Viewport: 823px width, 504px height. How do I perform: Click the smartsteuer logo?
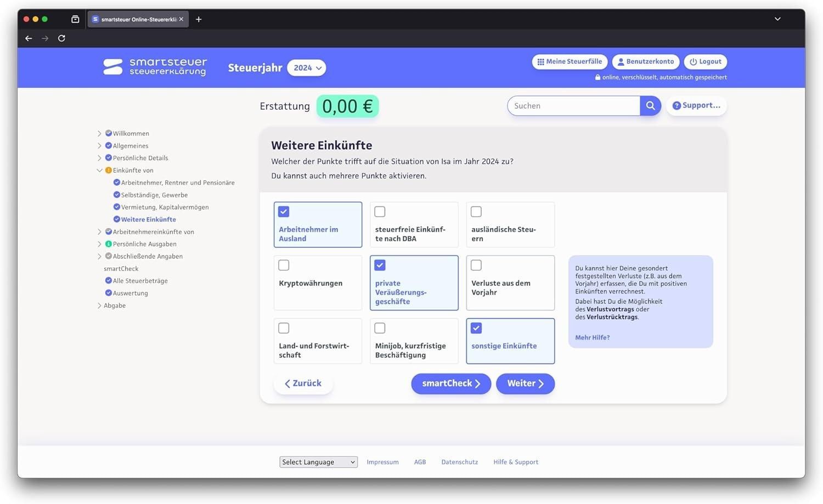155,67
